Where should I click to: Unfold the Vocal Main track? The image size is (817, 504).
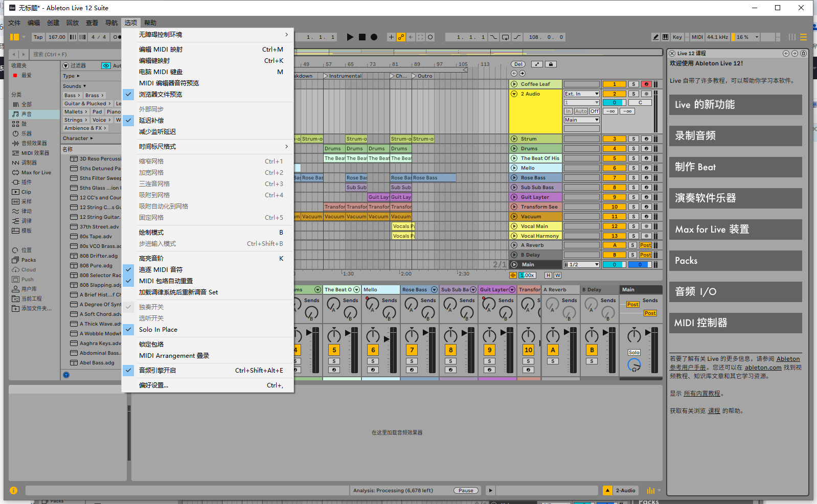pyautogui.click(x=514, y=226)
